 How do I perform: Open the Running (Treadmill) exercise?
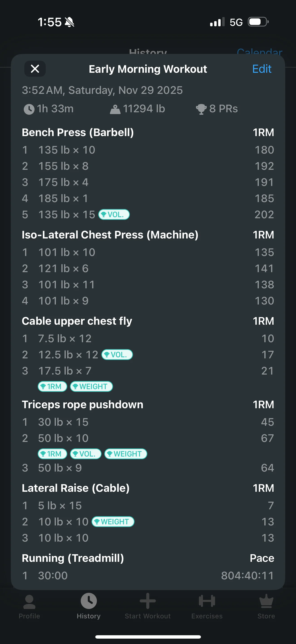click(x=73, y=558)
